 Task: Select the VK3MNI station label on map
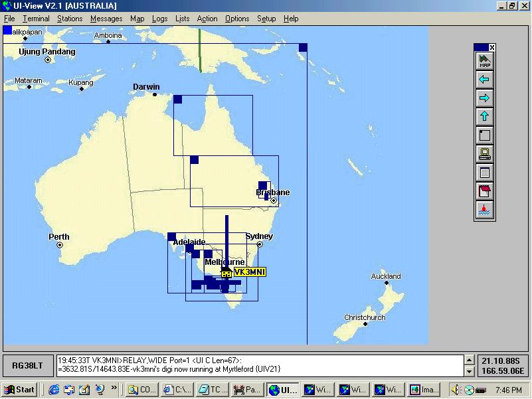pos(249,272)
